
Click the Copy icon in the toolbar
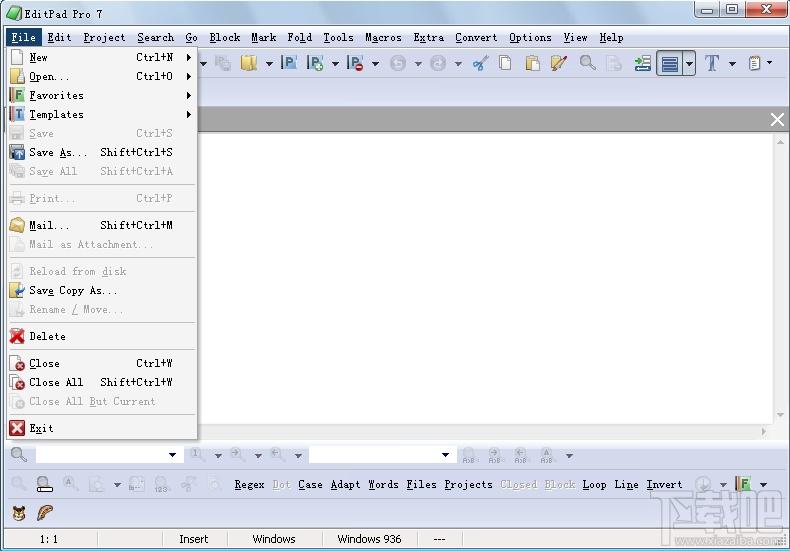pyautogui.click(x=505, y=63)
